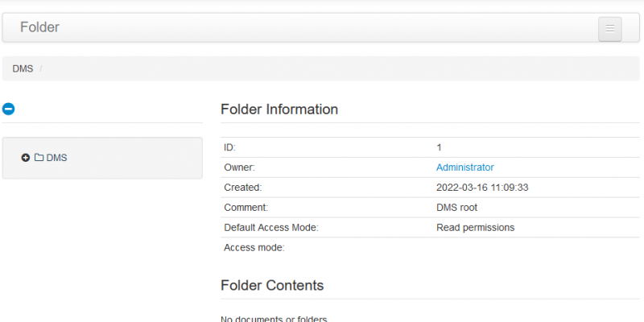The image size is (644, 322).
Task: Click the No documents or folders message
Action: tap(274, 319)
